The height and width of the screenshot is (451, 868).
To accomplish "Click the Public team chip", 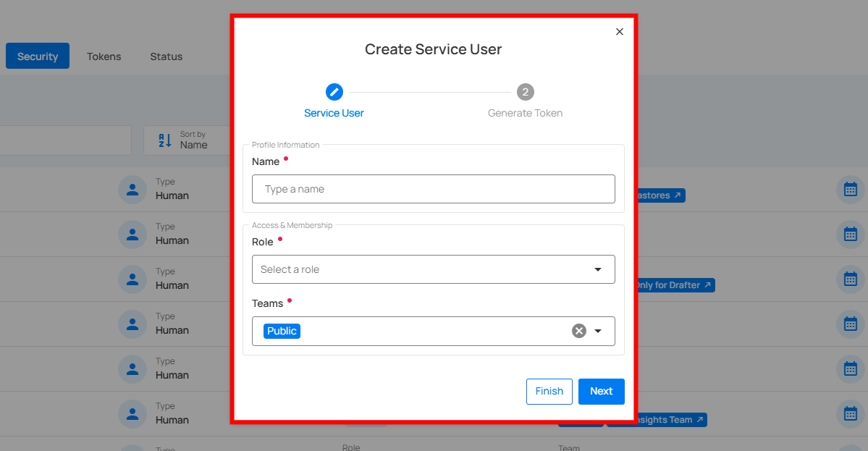I will 282,331.
